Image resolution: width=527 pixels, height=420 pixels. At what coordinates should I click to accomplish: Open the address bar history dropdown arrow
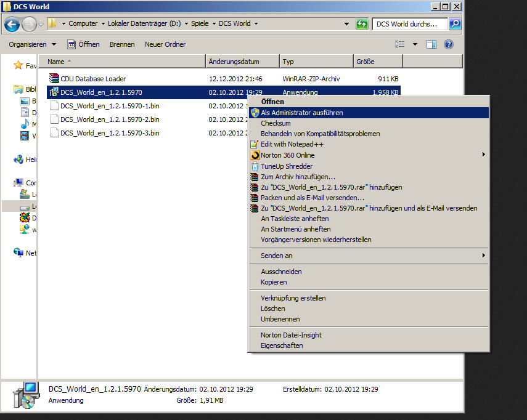point(346,24)
